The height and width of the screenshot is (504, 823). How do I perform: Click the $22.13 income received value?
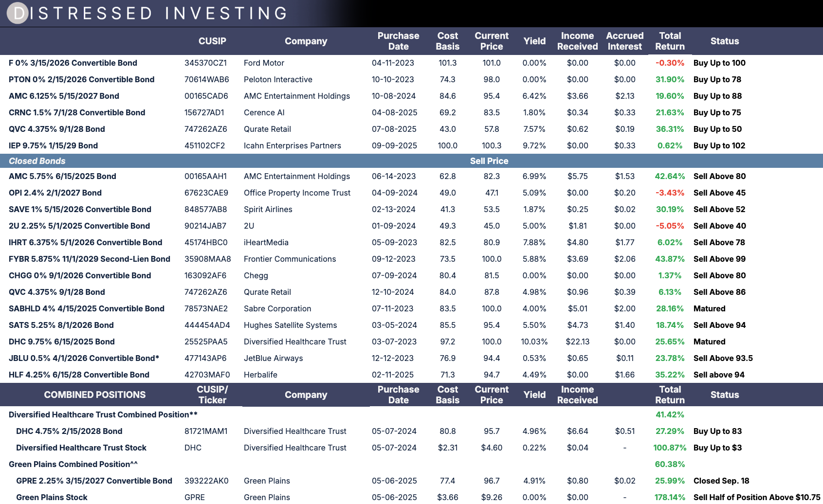(x=578, y=342)
